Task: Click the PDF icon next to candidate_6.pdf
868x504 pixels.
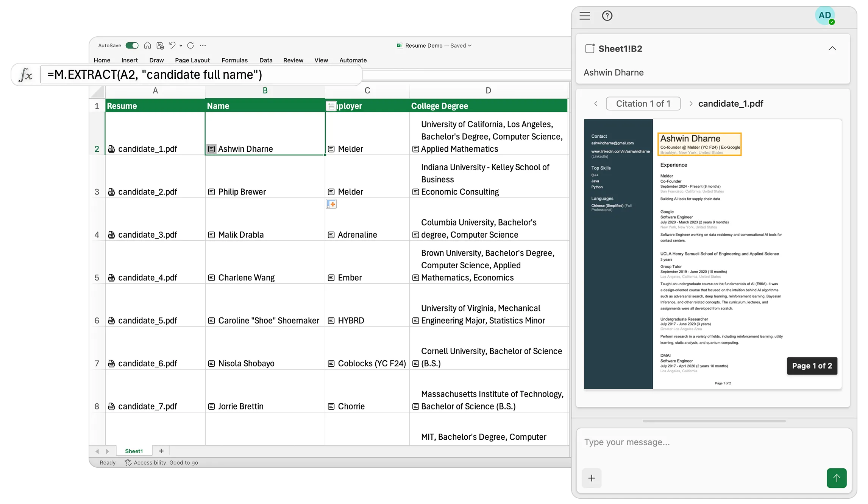Action: (x=111, y=364)
